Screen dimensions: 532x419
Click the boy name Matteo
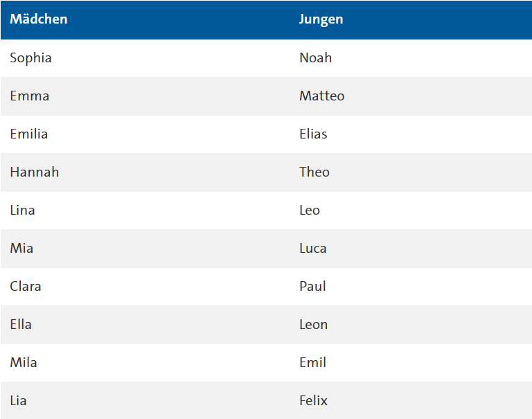(321, 96)
